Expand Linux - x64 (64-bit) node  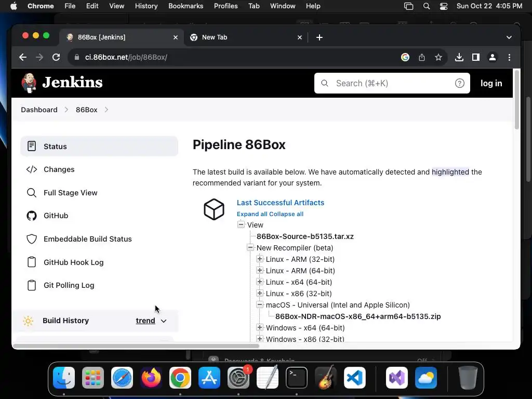[x=260, y=282]
